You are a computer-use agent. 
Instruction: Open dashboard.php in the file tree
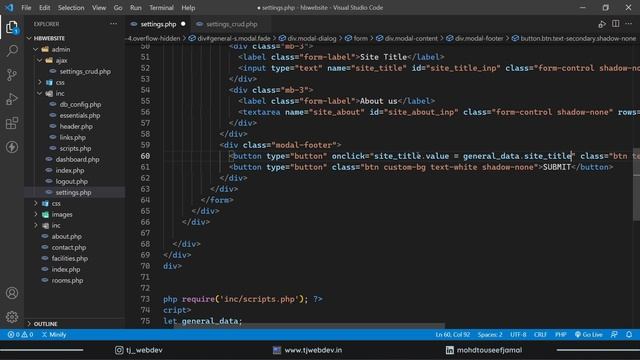coord(77,160)
